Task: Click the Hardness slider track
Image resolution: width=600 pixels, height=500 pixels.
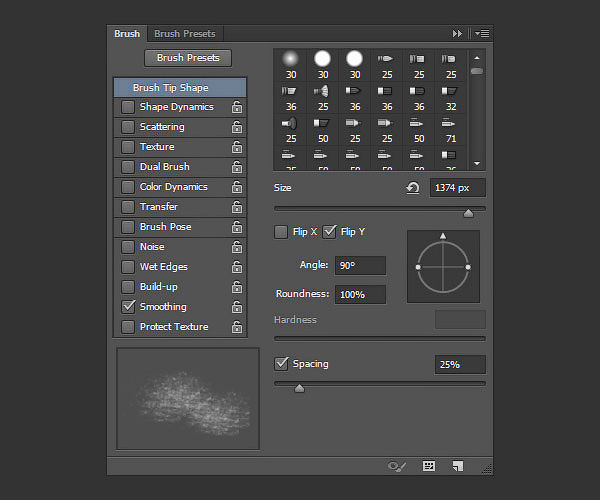Action: point(380,339)
